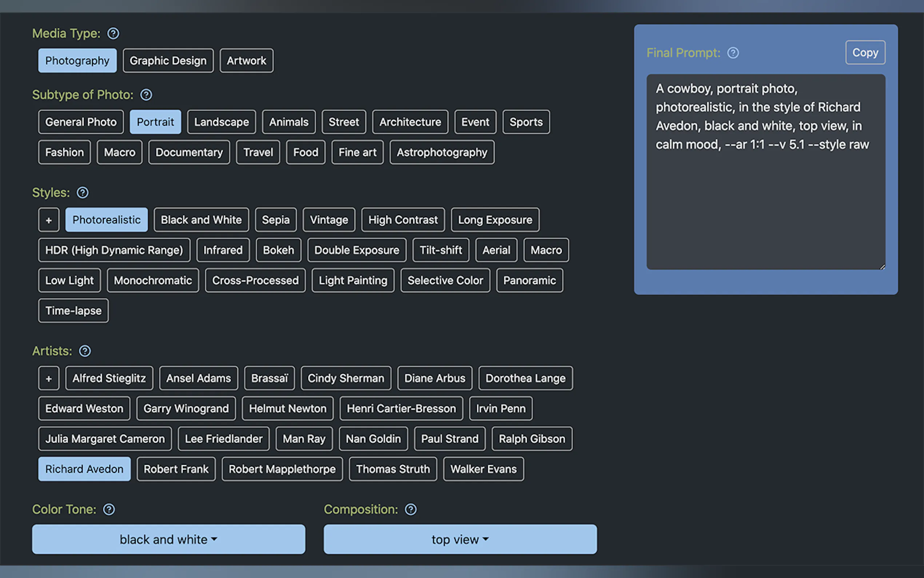The width and height of the screenshot is (924, 578).
Task: Enable the Ansel Adams artist
Action: (x=198, y=378)
